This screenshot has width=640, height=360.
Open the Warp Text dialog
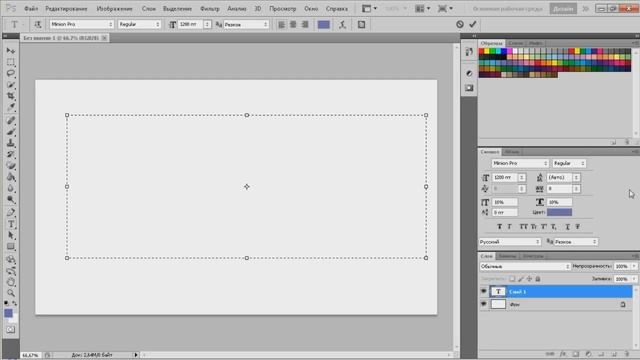[x=342, y=24]
